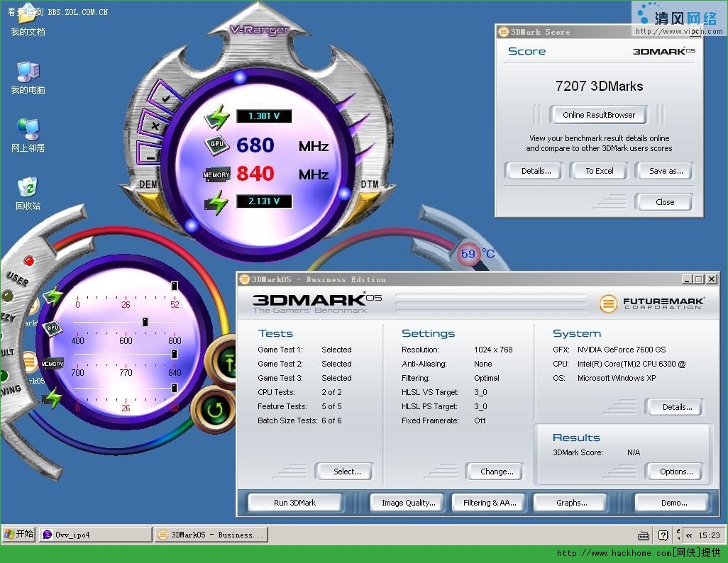Viewport: 728px width, 563px height.
Task: Select the red USER indicator light
Action: pos(29,261)
